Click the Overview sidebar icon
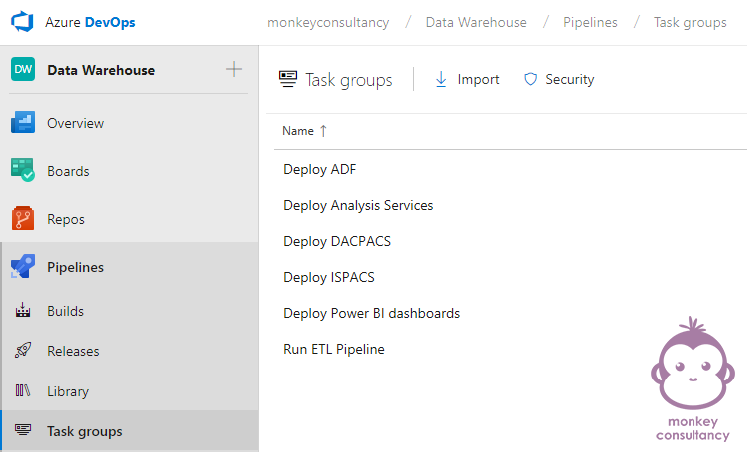The height and width of the screenshot is (452, 747). coord(23,122)
